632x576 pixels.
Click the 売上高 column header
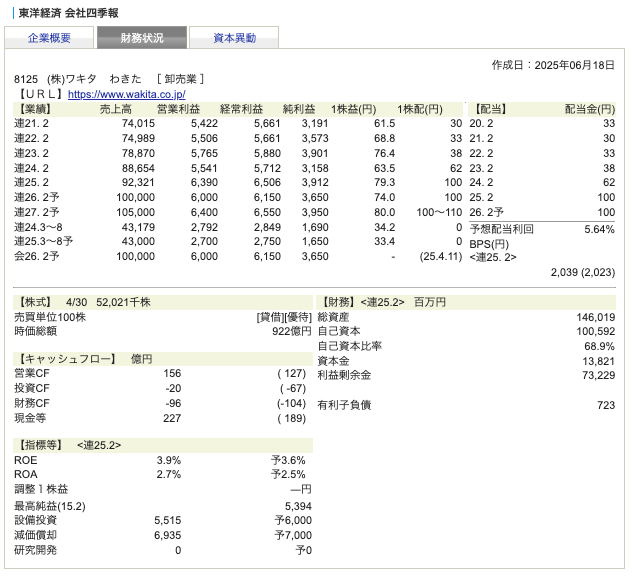click(x=116, y=109)
